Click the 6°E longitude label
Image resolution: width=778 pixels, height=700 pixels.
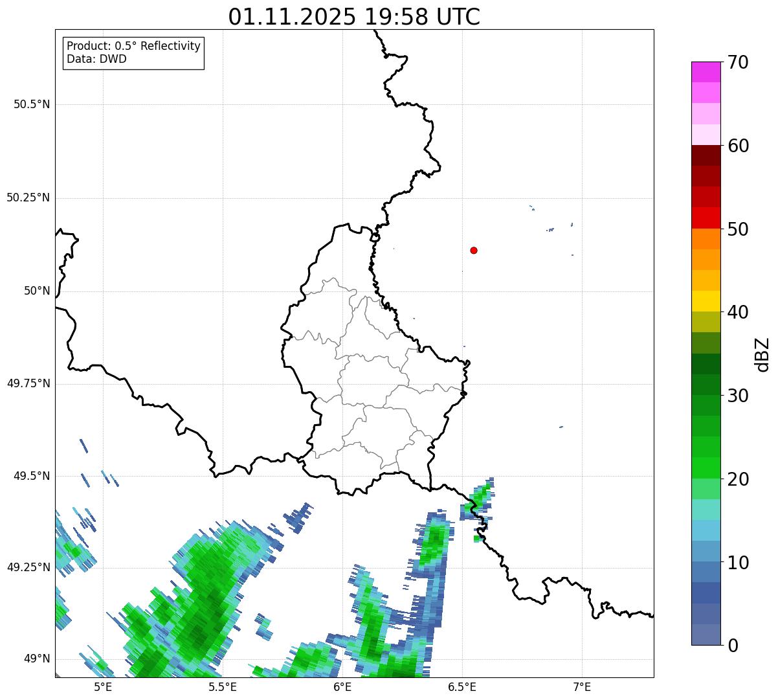[342, 687]
